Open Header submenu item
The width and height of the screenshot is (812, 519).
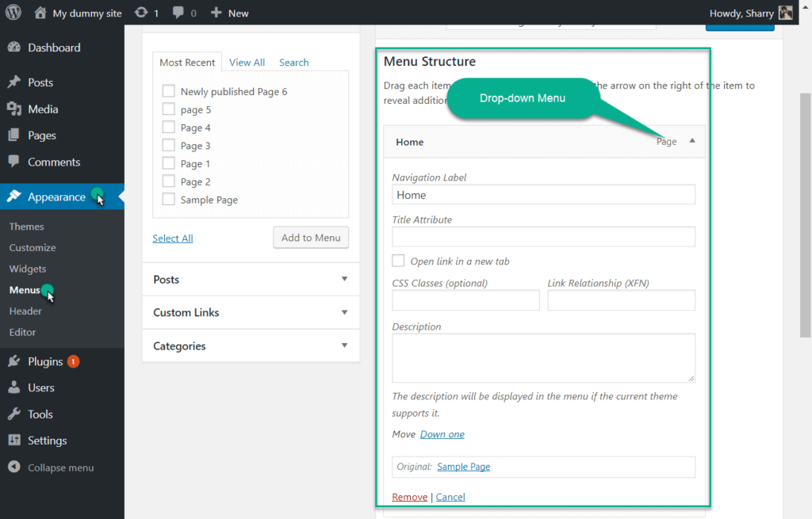[x=25, y=311]
